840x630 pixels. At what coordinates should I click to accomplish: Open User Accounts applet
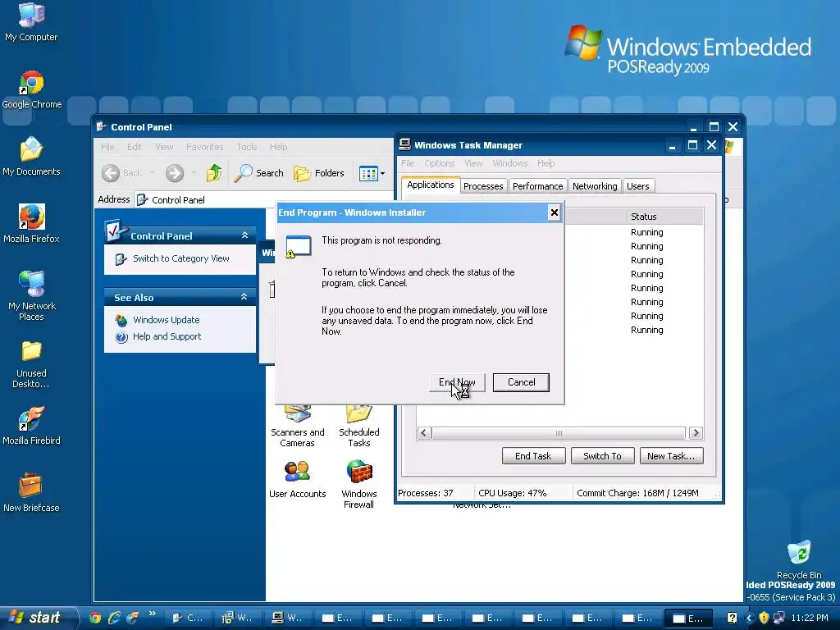coord(297,479)
